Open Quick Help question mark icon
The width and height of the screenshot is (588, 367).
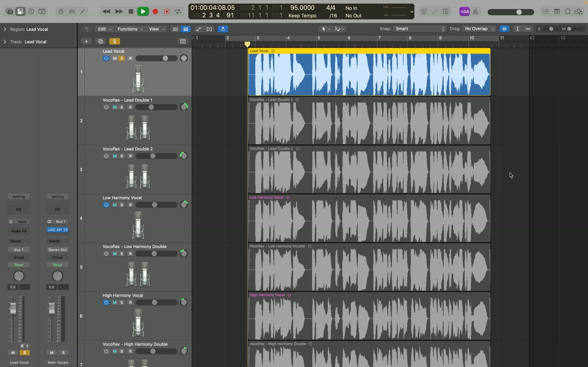pyautogui.click(x=31, y=12)
